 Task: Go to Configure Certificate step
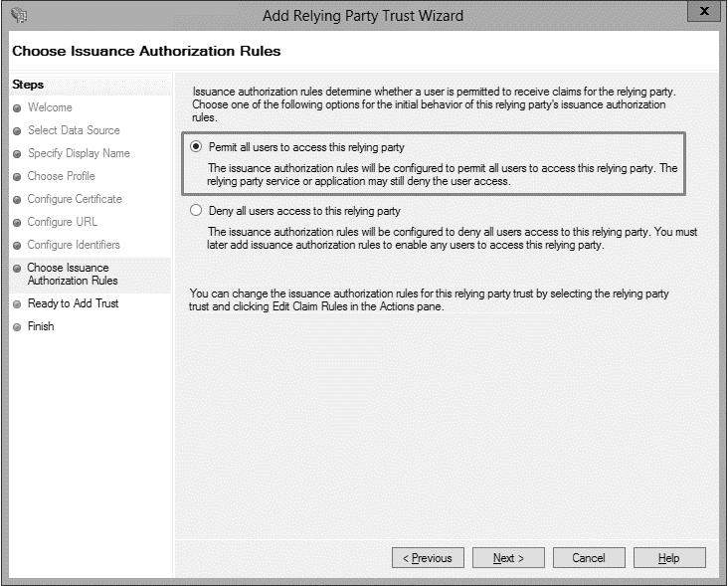(x=75, y=199)
